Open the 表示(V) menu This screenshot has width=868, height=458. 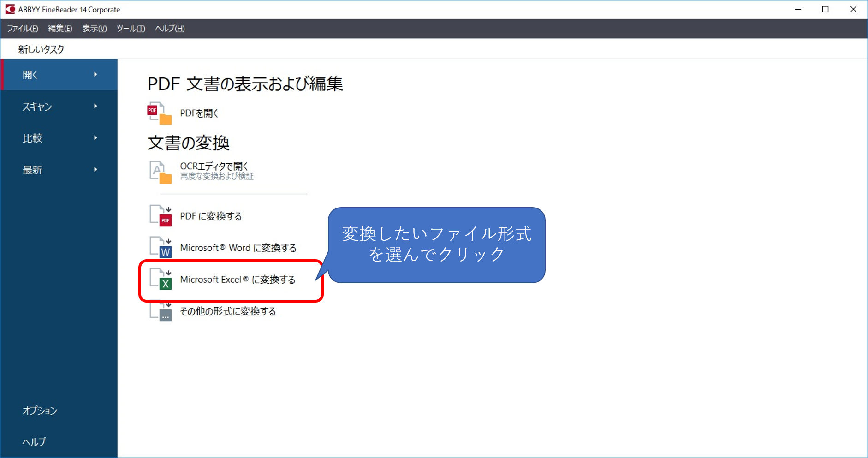(x=95, y=29)
